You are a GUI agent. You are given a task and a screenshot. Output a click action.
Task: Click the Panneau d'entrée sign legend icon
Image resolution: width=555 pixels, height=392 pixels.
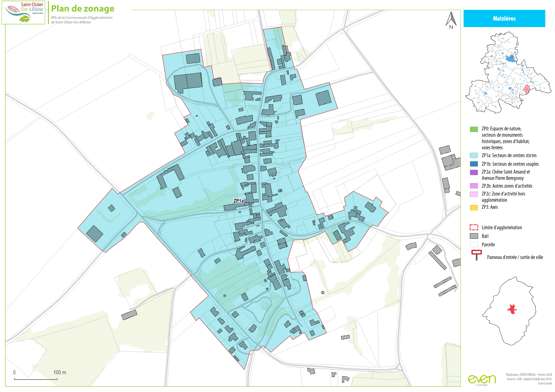(476, 255)
